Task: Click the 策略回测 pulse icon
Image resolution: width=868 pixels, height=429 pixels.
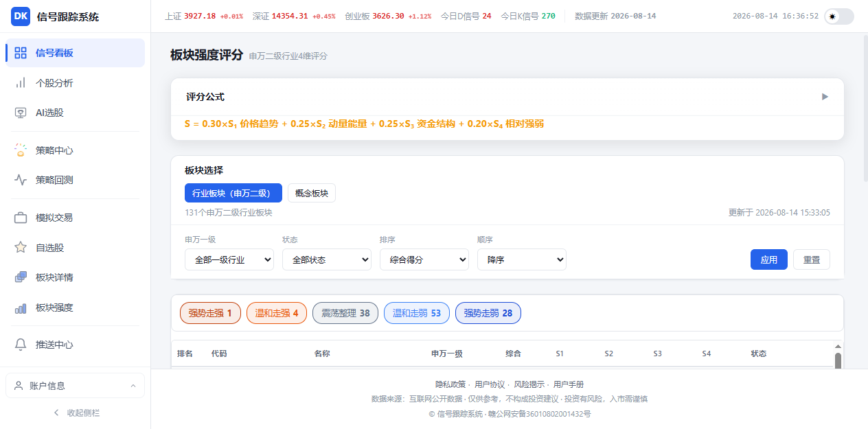Action: [x=21, y=180]
